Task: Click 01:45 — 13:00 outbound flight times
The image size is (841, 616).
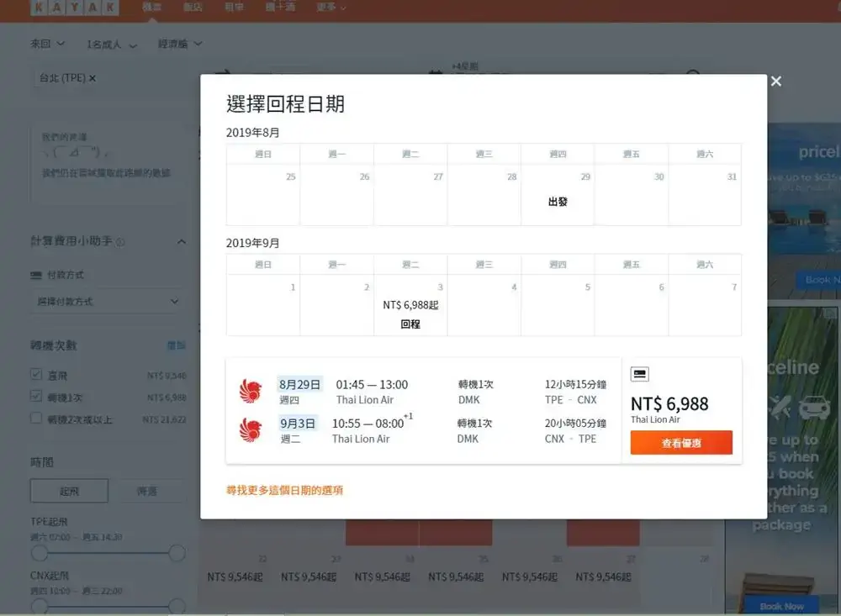Action: 372,384
